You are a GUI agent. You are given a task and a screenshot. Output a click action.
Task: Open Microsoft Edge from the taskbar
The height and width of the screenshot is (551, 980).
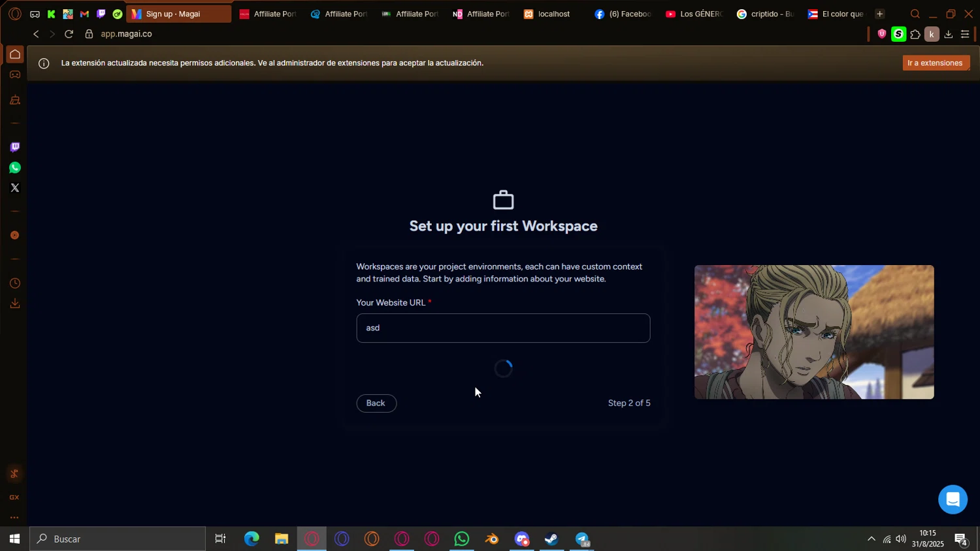click(x=252, y=539)
